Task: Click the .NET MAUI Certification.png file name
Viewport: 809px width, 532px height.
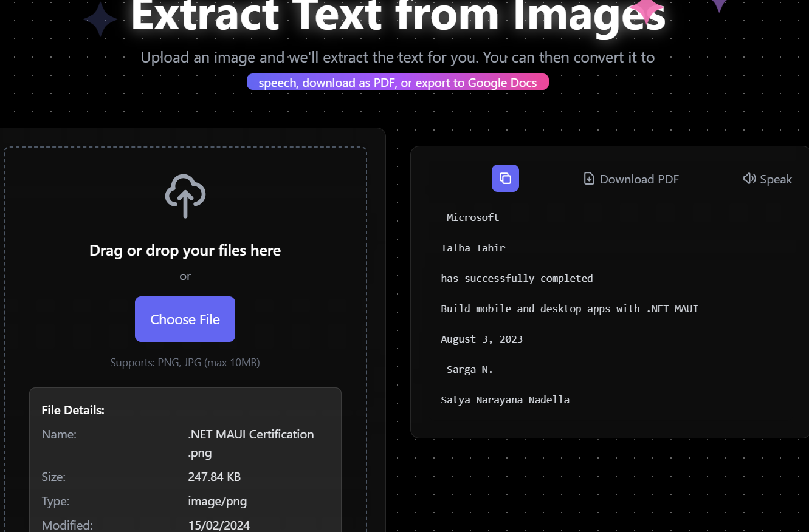Action: tap(250, 443)
